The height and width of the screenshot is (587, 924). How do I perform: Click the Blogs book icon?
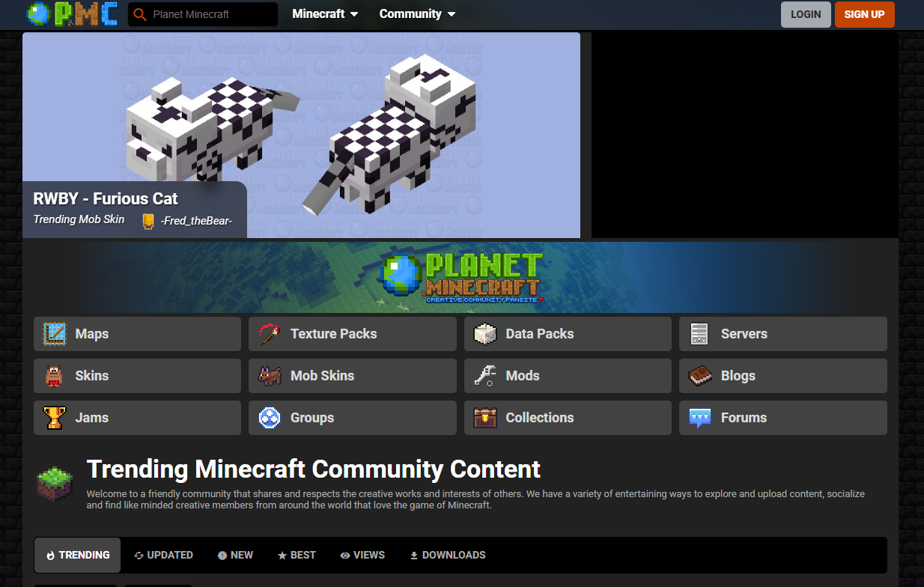pos(700,376)
